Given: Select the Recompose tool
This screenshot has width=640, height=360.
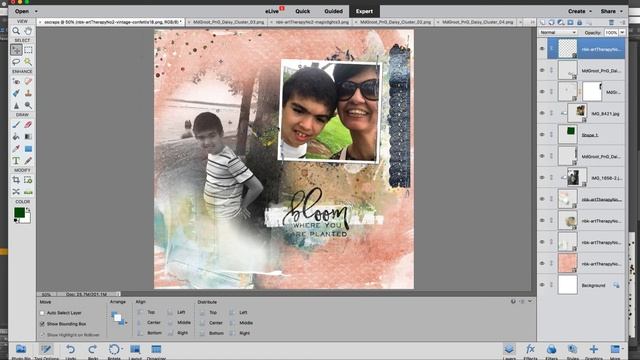Looking at the screenshot, I should [x=28, y=180].
